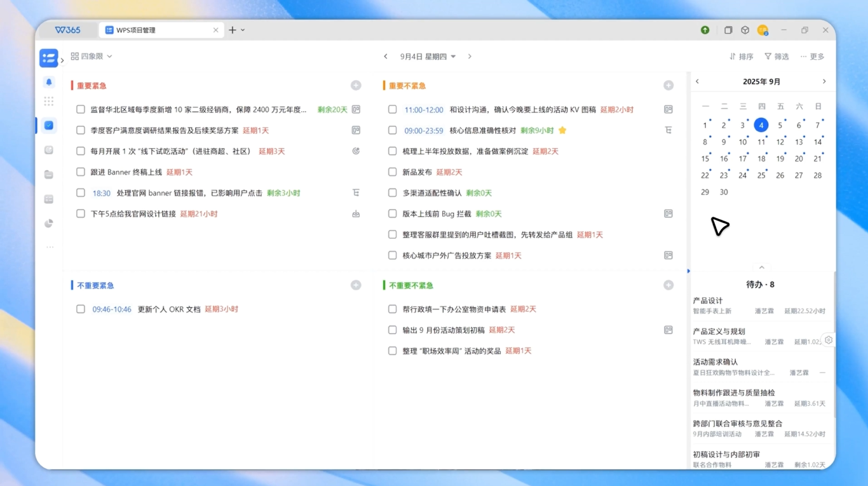Click the star icon on 核心信息准确性核对
Viewport: 868px width, 486px height.
(562, 131)
